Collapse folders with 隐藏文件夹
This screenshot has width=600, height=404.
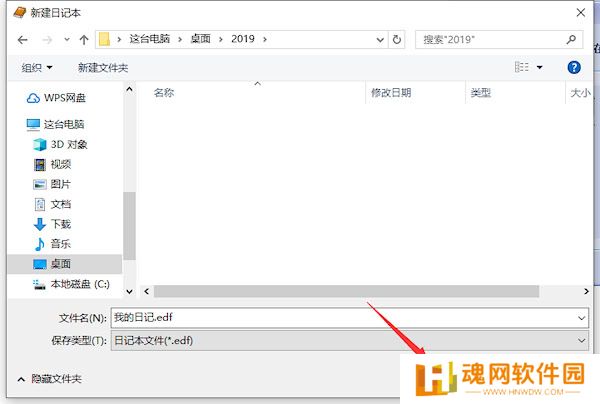[49, 379]
